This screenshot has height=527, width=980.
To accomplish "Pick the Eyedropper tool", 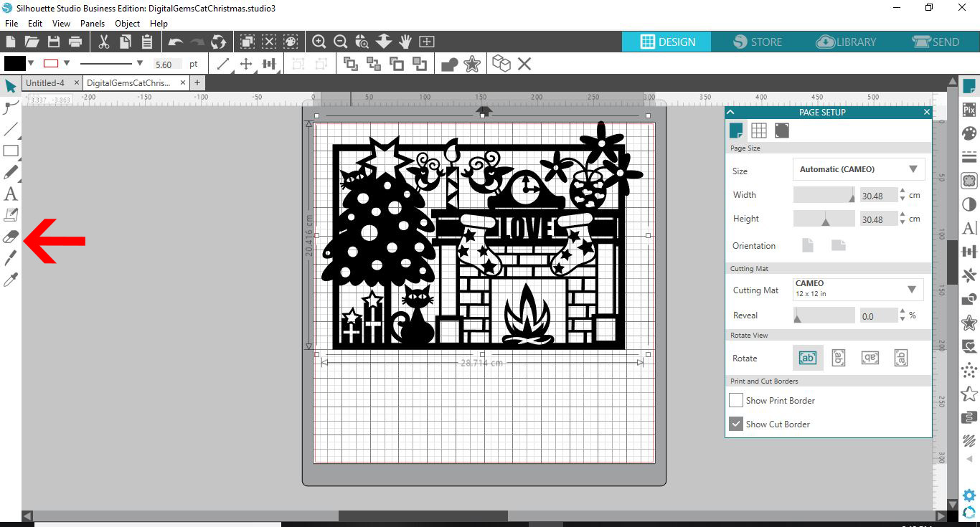I will pyautogui.click(x=11, y=280).
